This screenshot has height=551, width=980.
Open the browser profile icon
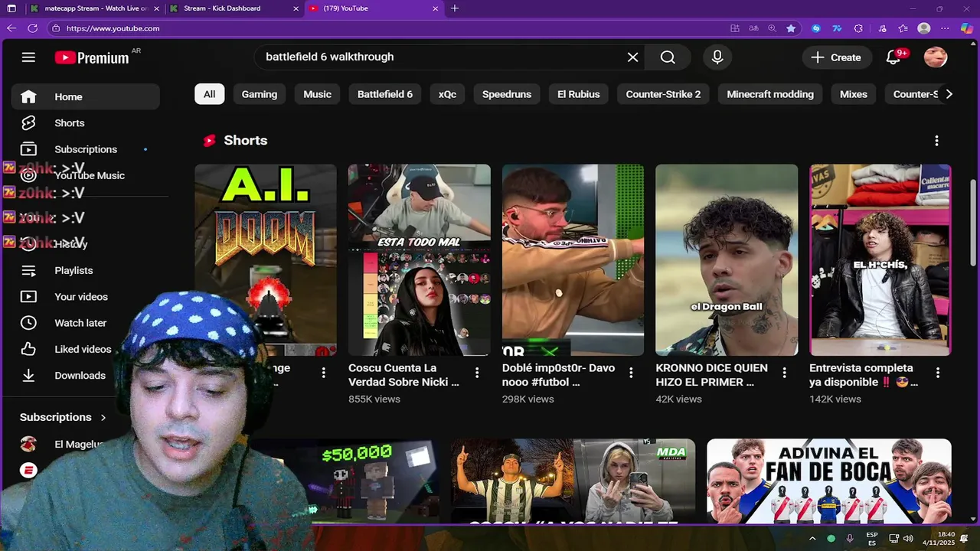point(924,28)
